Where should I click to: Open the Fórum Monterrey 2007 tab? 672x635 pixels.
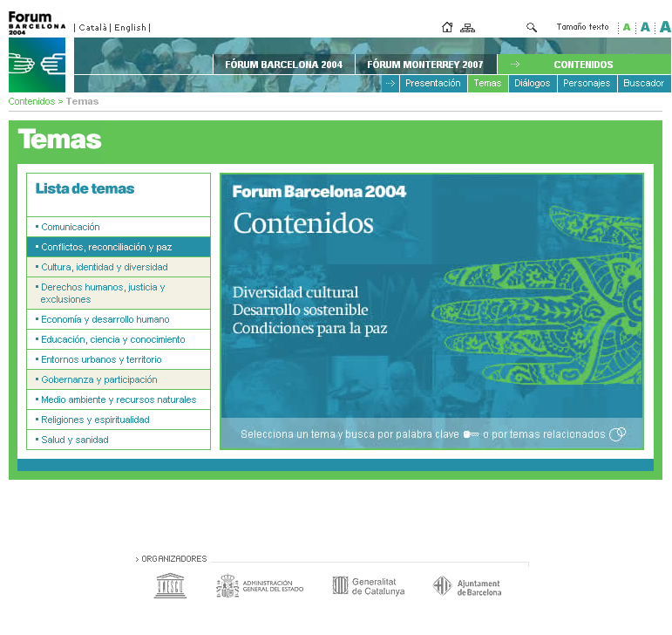pyautogui.click(x=424, y=65)
